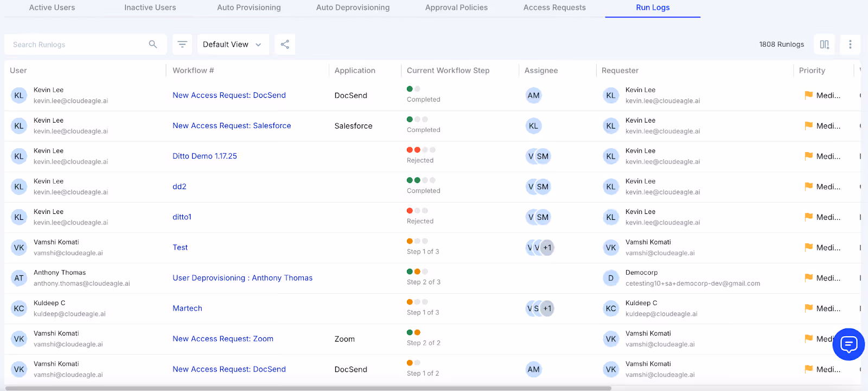The width and height of the screenshot is (868, 391).
Task: Switch to Active Users tab
Action: 52,8
